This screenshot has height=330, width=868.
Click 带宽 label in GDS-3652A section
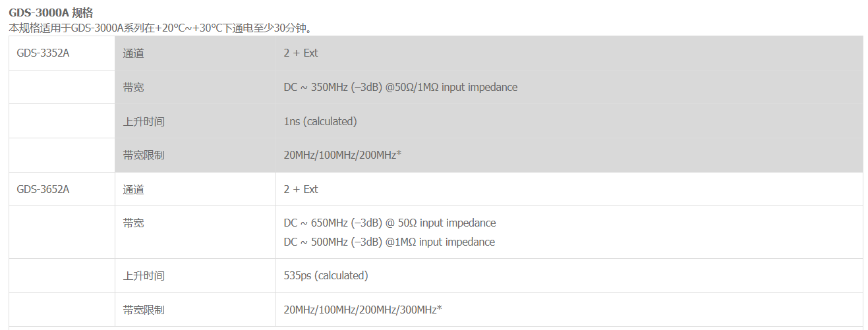[x=133, y=223]
